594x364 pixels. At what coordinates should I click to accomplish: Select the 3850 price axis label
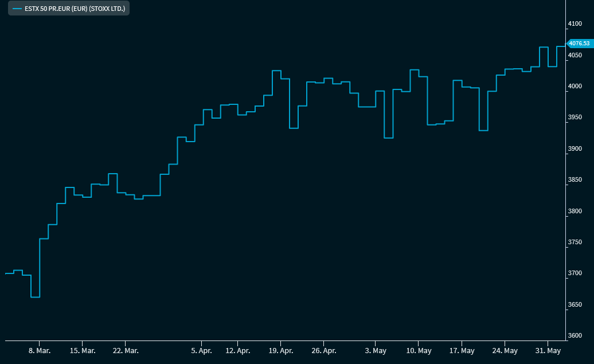pyautogui.click(x=575, y=180)
